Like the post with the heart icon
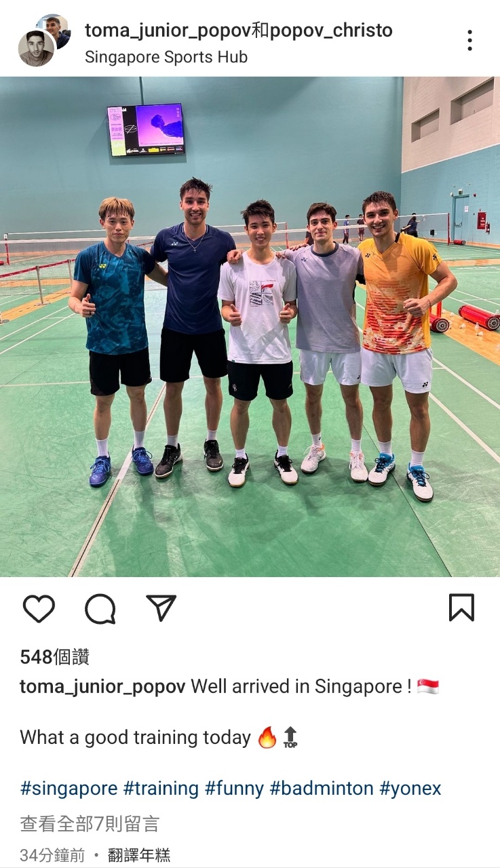 [x=39, y=608]
